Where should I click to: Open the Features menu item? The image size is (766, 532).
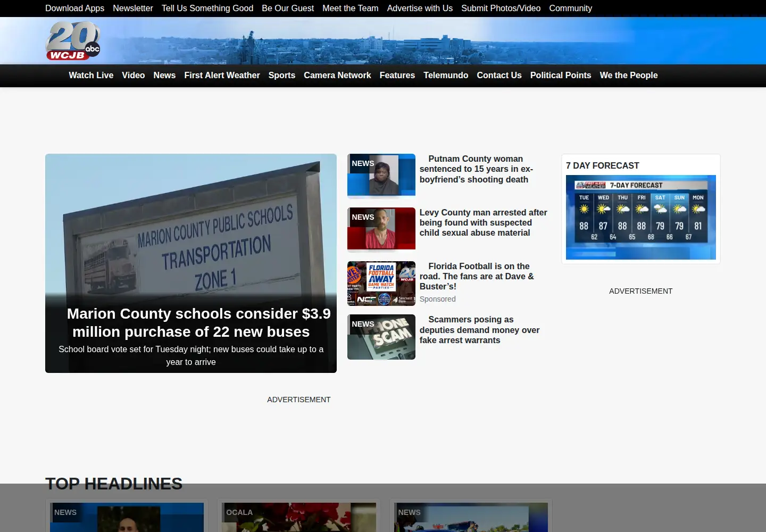coord(397,76)
